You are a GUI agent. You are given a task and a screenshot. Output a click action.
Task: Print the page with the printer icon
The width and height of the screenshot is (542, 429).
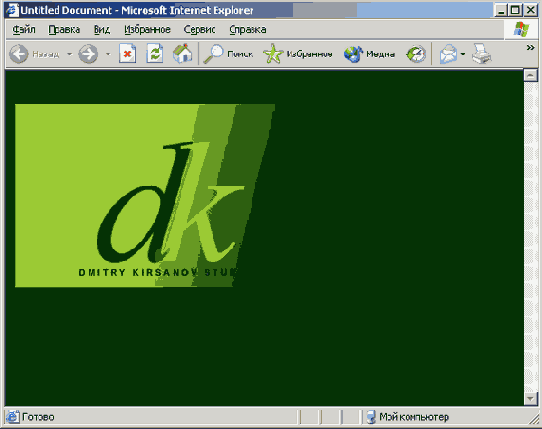pos(482,54)
